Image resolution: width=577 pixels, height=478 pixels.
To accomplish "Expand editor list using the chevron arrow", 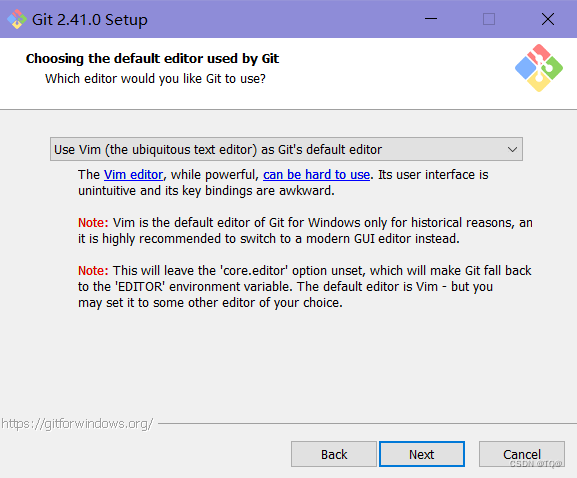I will click(x=512, y=149).
